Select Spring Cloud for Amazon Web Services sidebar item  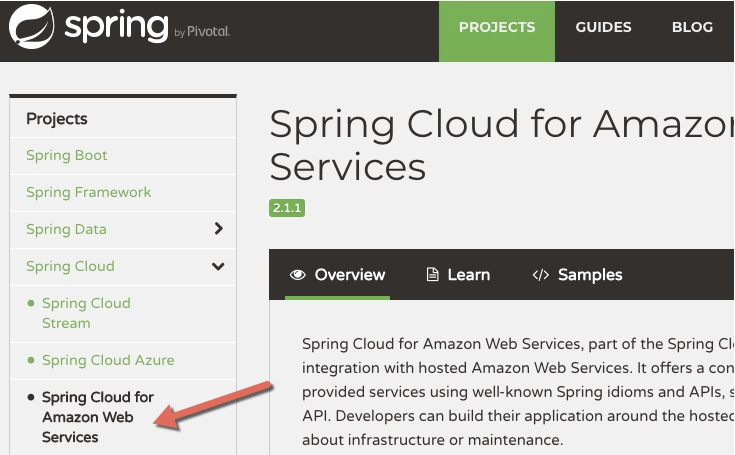pyautogui.click(x=97, y=417)
